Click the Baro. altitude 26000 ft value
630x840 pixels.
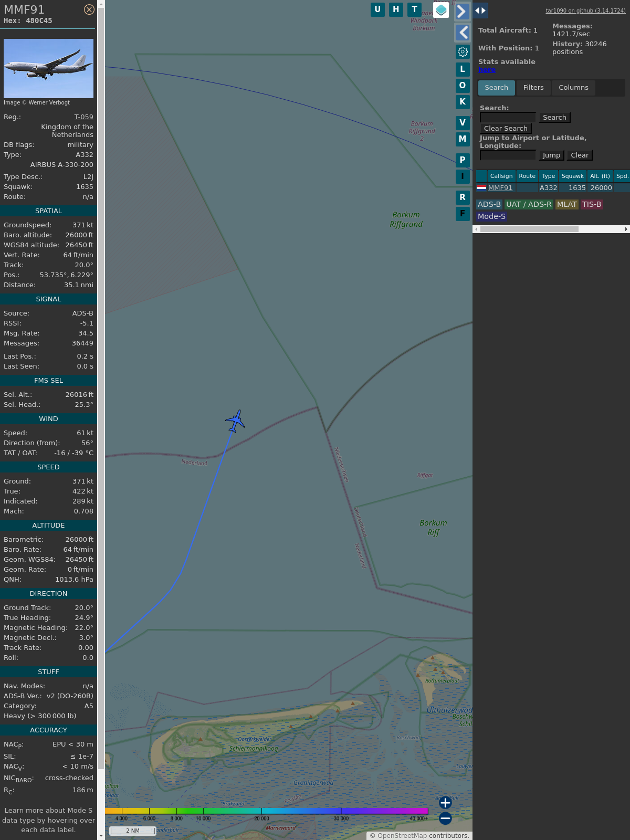click(79, 235)
